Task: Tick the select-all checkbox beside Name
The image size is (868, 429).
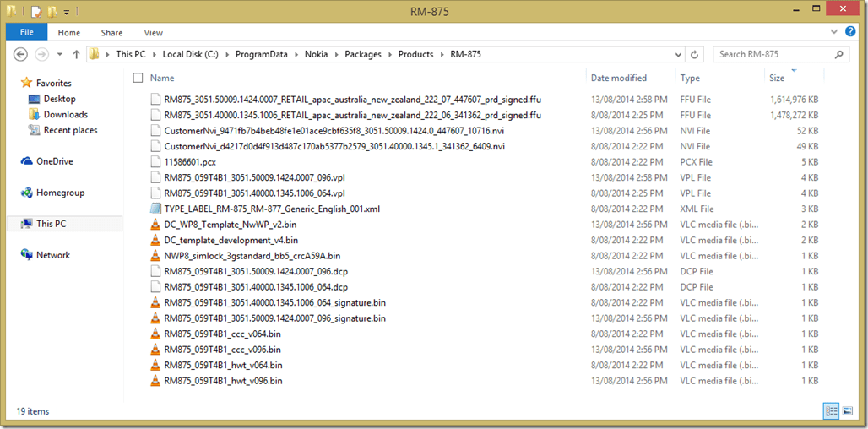Action: pyautogui.click(x=138, y=78)
